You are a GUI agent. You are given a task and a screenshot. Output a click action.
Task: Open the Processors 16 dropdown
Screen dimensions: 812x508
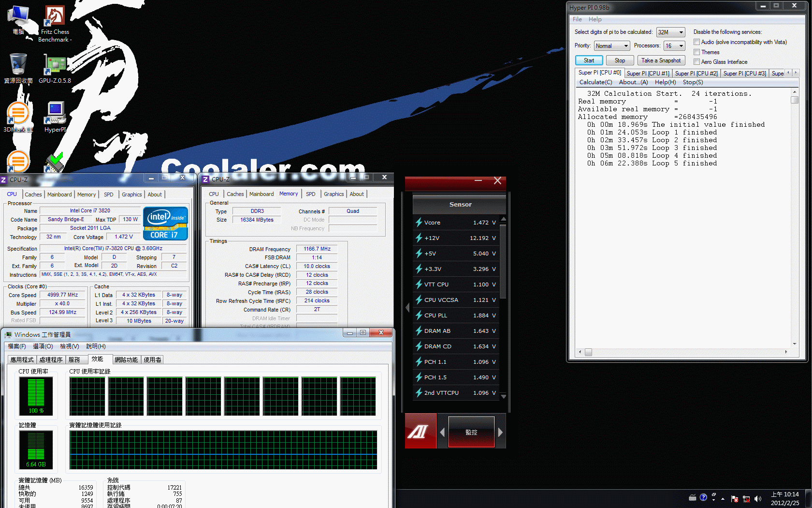click(674, 45)
